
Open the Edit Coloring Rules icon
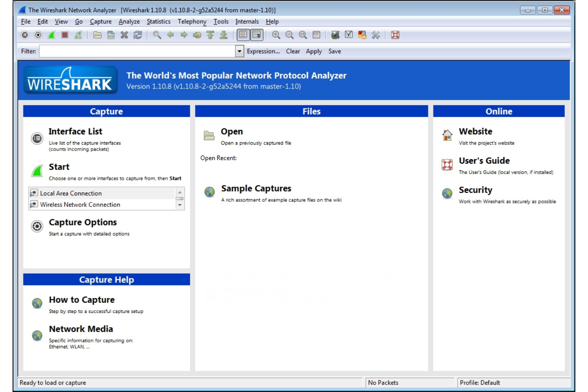362,36
